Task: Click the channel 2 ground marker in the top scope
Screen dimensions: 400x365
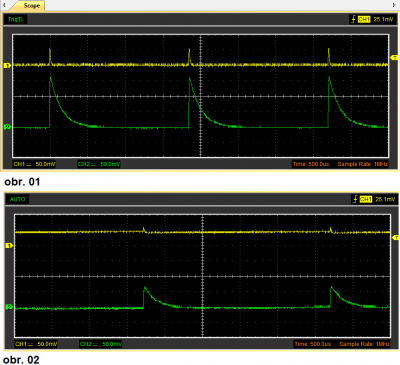Action: click(7, 127)
